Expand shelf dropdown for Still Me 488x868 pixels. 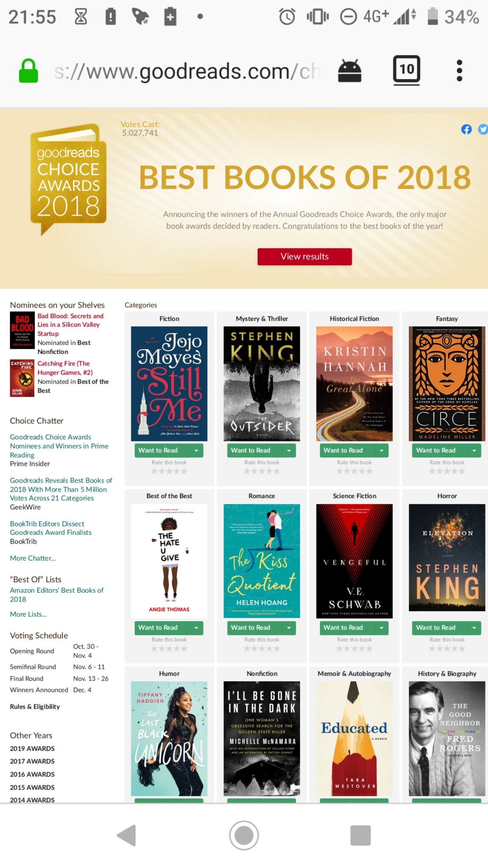(x=196, y=450)
